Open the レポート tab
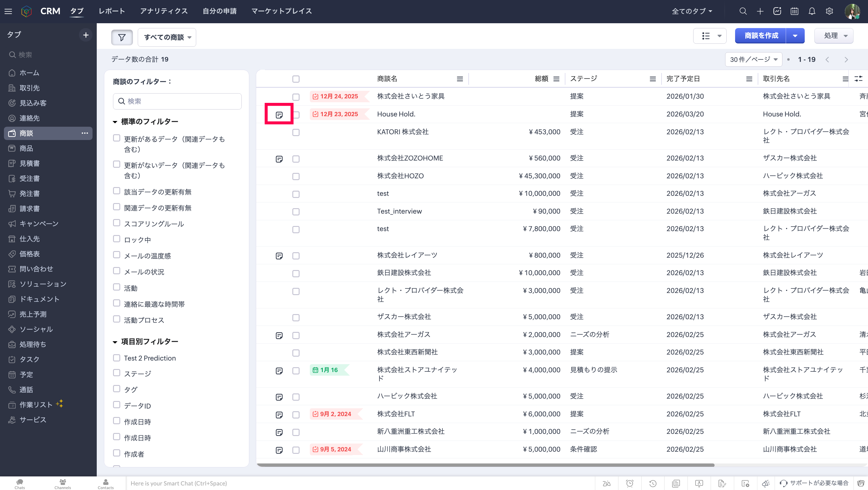 click(112, 11)
